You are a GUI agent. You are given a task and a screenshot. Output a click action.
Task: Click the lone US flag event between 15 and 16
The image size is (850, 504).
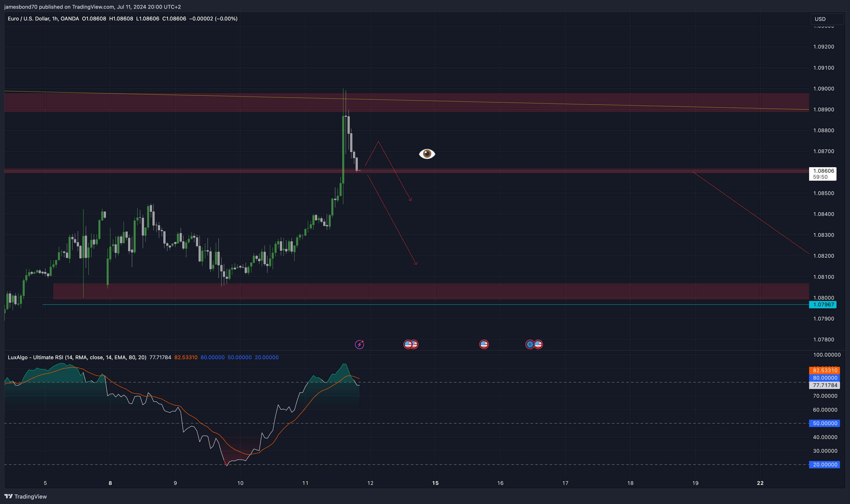point(484,344)
